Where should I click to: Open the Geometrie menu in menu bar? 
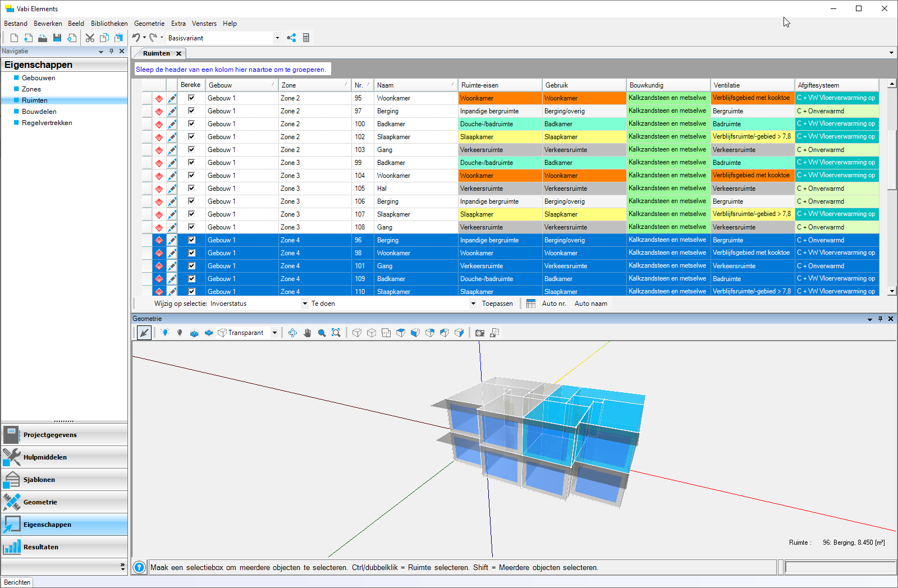pyautogui.click(x=149, y=24)
